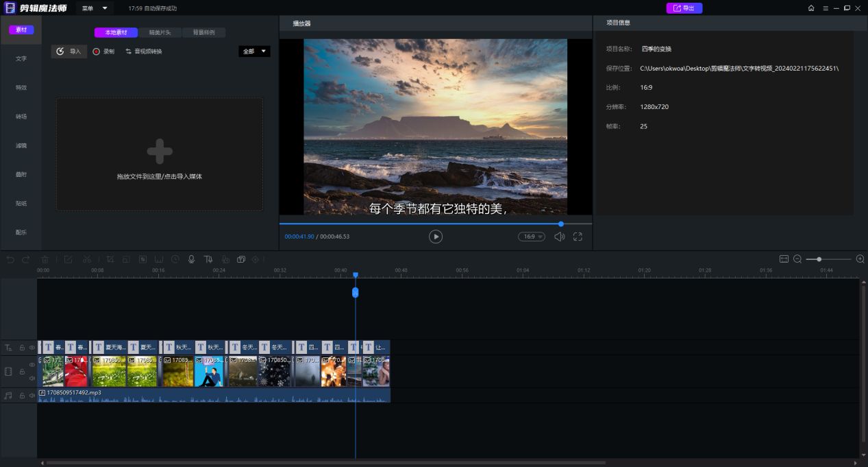
Task: Click the microphone voice-over record icon
Action: click(192, 259)
